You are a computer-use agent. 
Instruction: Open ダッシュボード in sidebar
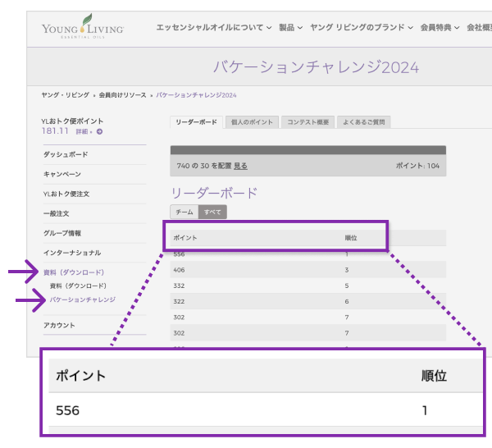coord(66,154)
